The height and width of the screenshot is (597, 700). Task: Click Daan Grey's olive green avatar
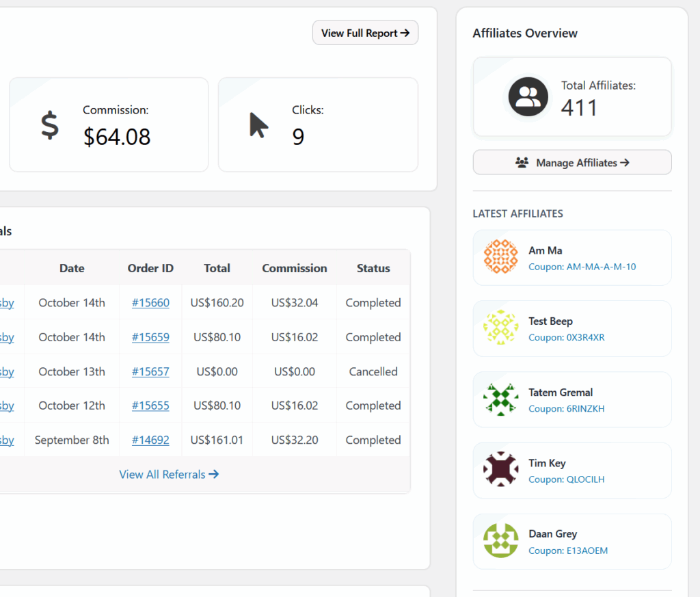point(500,542)
